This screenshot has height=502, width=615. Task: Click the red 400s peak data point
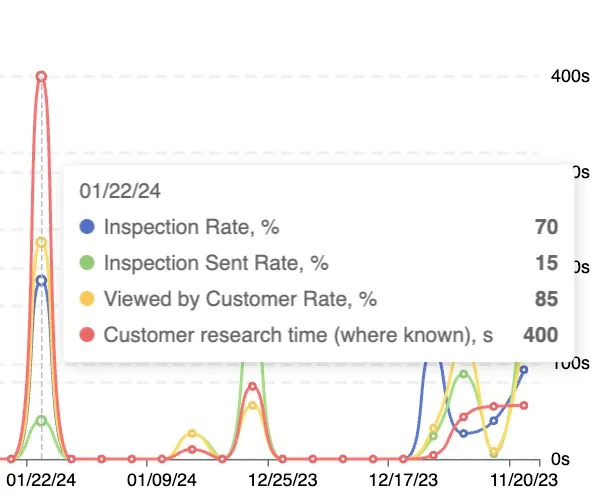coord(41,76)
